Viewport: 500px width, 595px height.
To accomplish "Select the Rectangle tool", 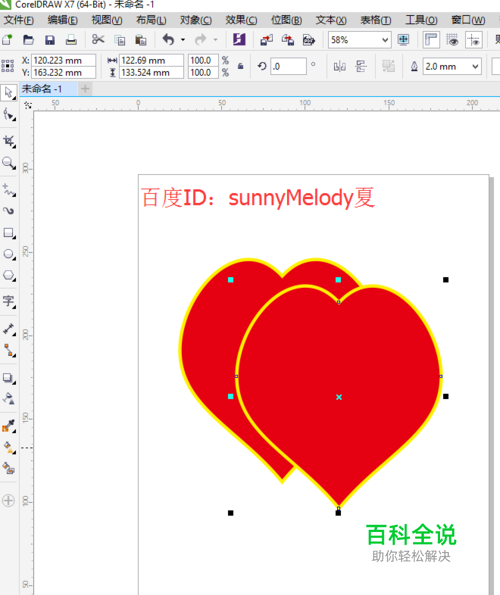I will (x=9, y=233).
